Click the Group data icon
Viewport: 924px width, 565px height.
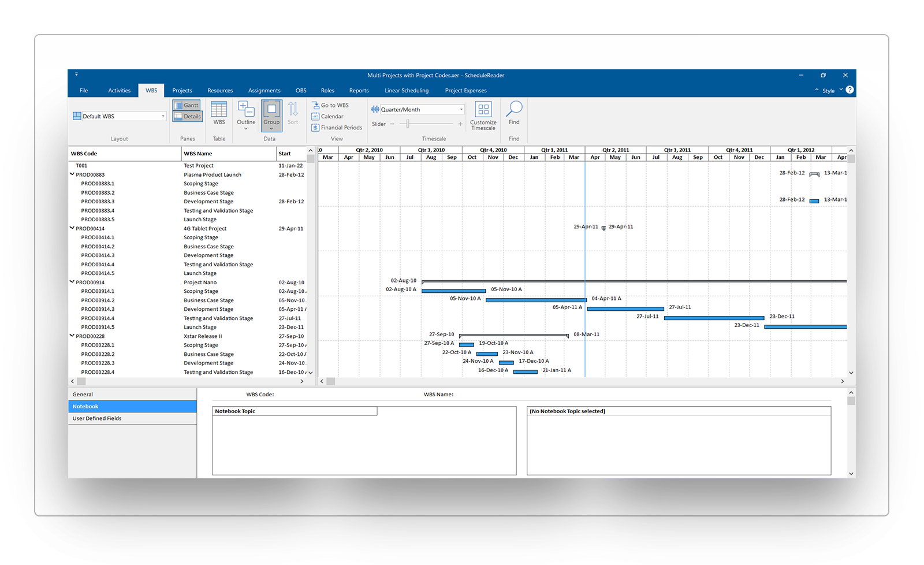(x=271, y=114)
